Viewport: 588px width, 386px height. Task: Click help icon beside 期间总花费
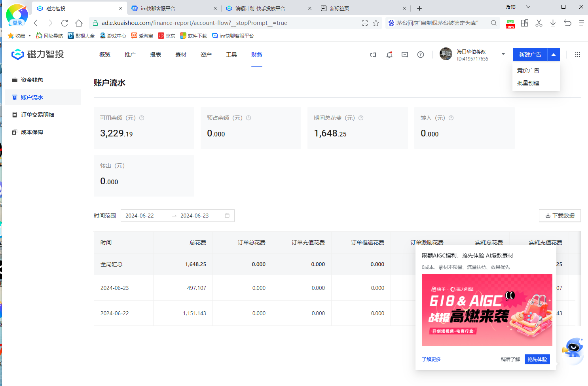click(361, 118)
